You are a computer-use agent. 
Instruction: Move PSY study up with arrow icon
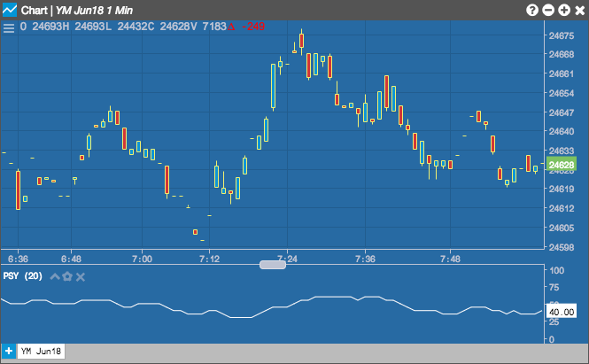(x=55, y=277)
